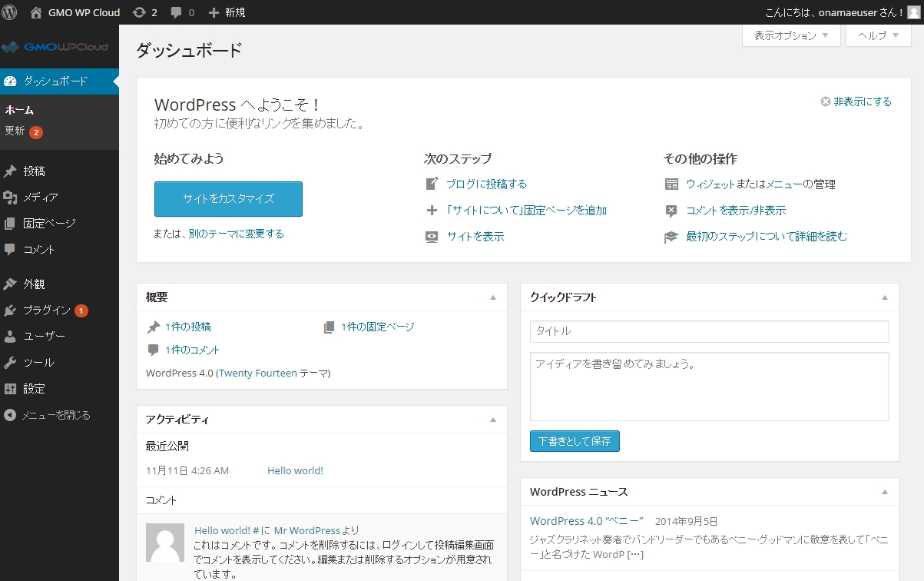Image resolution: width=924 pixels, height=581 pixels.
Task: Select ホーム submenu item
Action: coord(19,110)
